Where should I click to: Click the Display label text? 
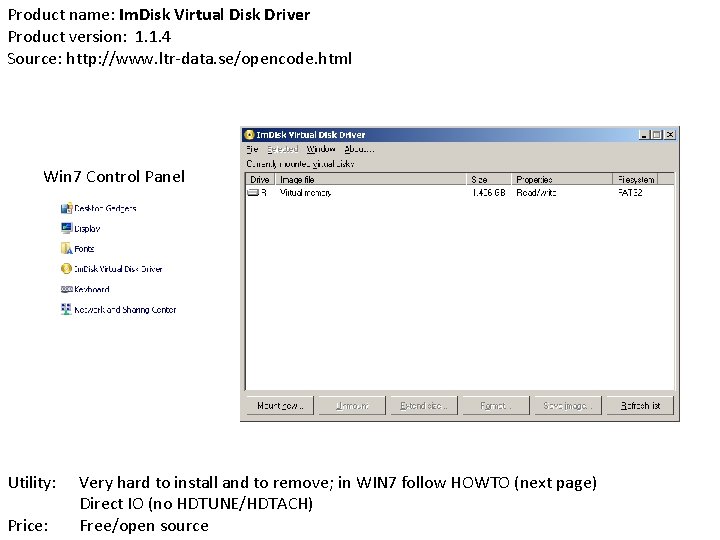click(87, 229)
